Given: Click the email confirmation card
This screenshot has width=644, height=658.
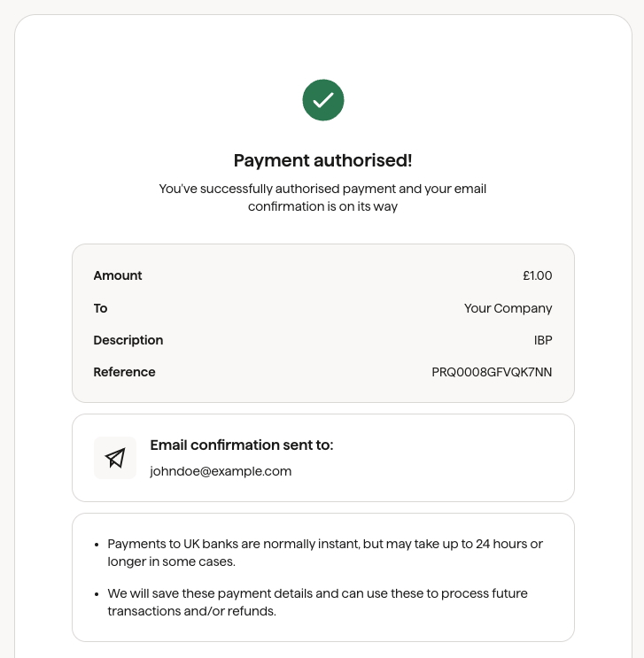Looking at the screenshot, I should 322,458.
